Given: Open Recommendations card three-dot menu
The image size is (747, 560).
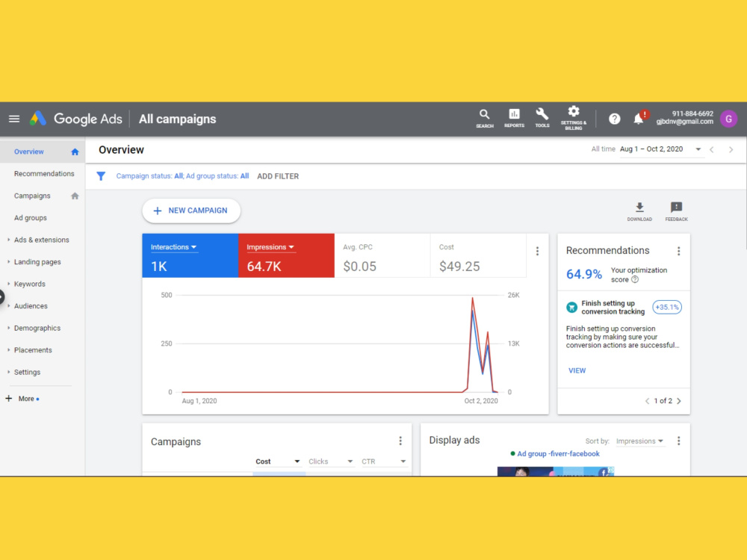Looking at the screenshot, I should (x=679, y=251).
